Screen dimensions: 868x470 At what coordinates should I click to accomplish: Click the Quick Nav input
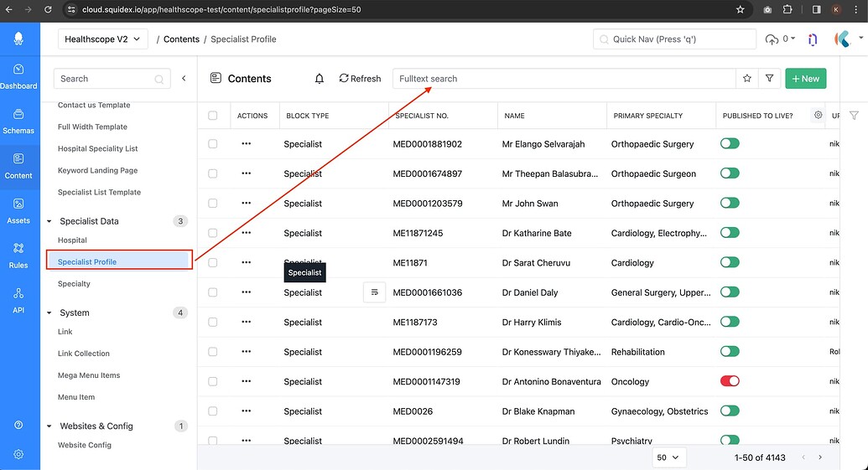pyautogui.click(x=674, y=39)
